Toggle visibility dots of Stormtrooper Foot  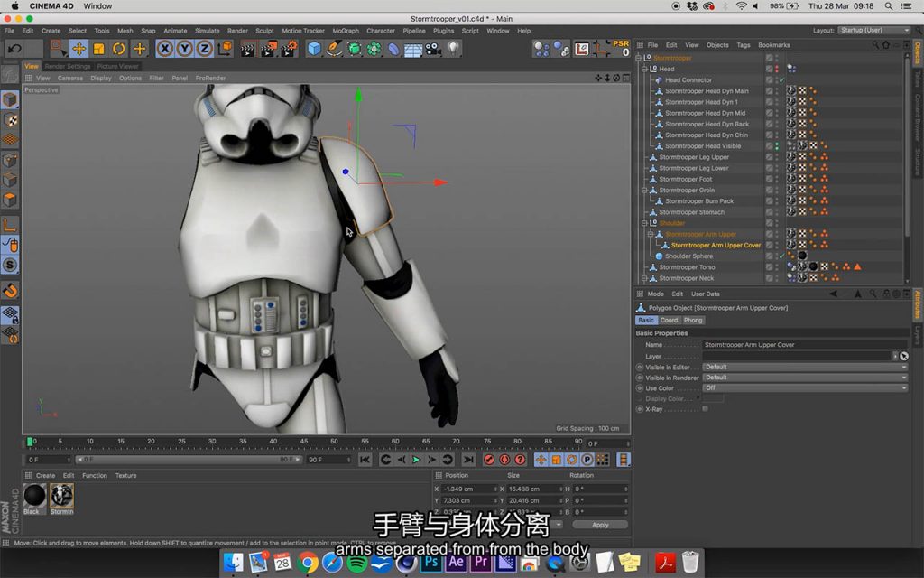click(x=777, y=180)
